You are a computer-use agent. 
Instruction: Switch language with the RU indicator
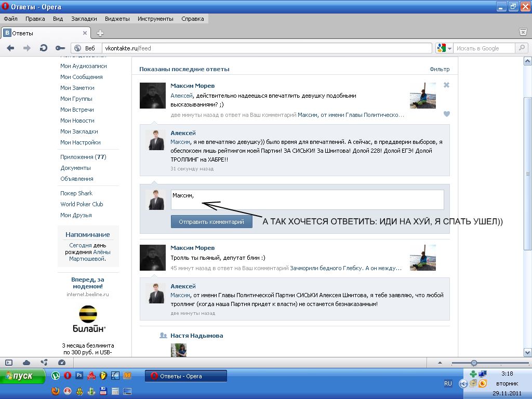448,383
